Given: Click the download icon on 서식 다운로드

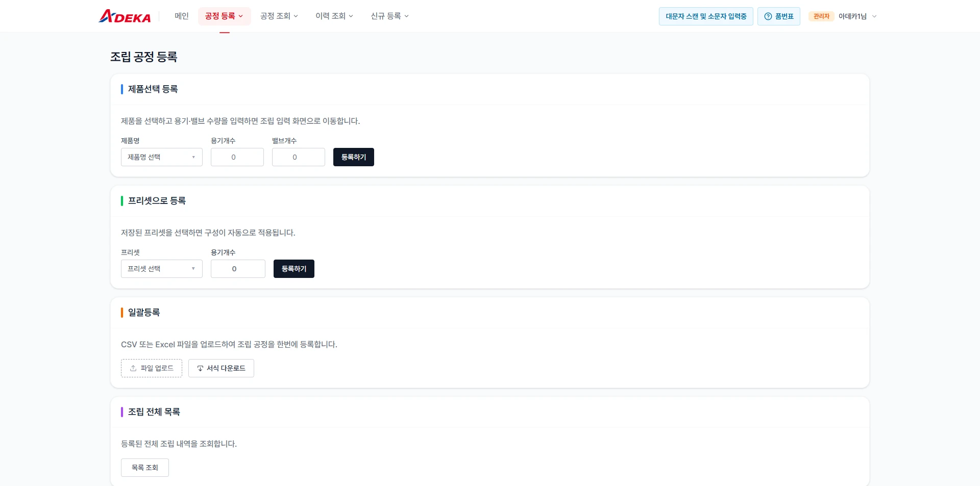Looking at the screenshot, I should pyautogui.click(x=200, y=368).
